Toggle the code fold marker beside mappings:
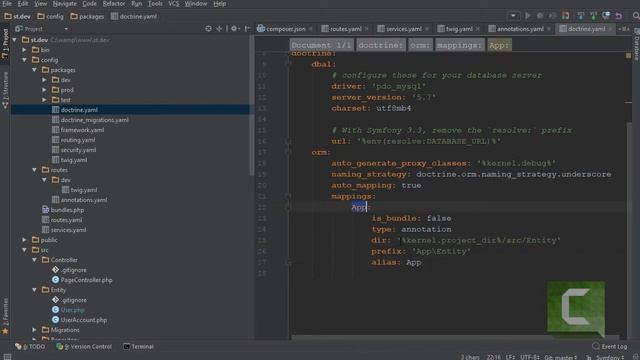Screen dimensions: 640x360 pyautogui.click(x=288, y=196)
